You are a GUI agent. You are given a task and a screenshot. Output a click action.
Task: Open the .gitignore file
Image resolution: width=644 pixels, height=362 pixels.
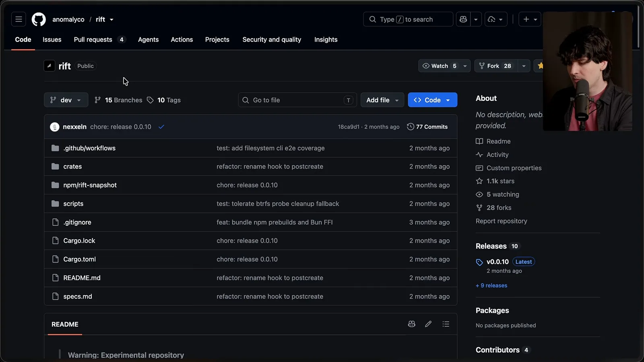pos(77,222)
